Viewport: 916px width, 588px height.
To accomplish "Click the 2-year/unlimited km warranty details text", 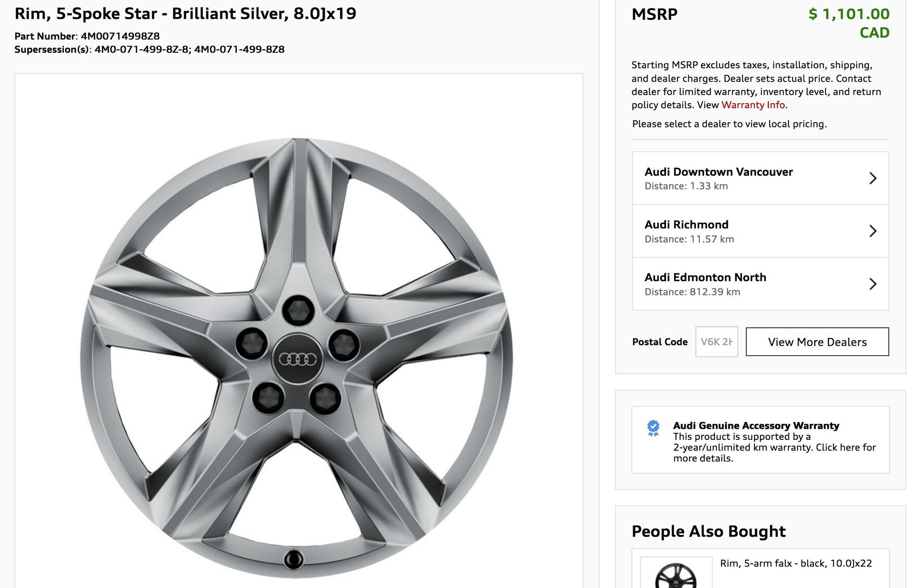I will click(774, 447).
